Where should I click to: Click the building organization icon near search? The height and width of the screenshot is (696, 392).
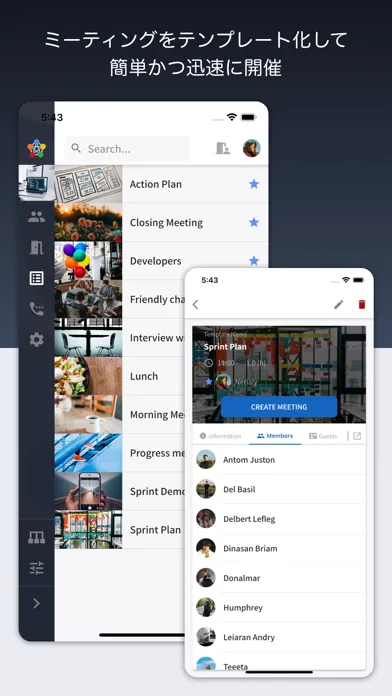[x=223, y=148]
